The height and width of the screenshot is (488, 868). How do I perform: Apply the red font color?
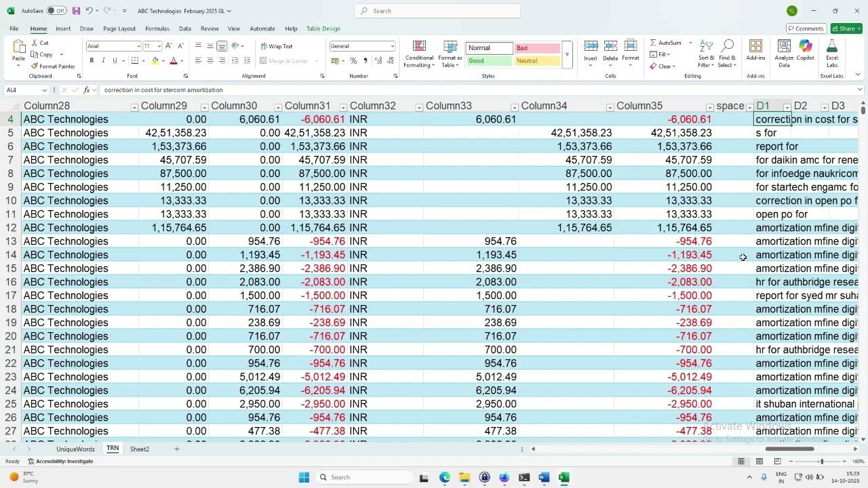(x=174, y=60)
